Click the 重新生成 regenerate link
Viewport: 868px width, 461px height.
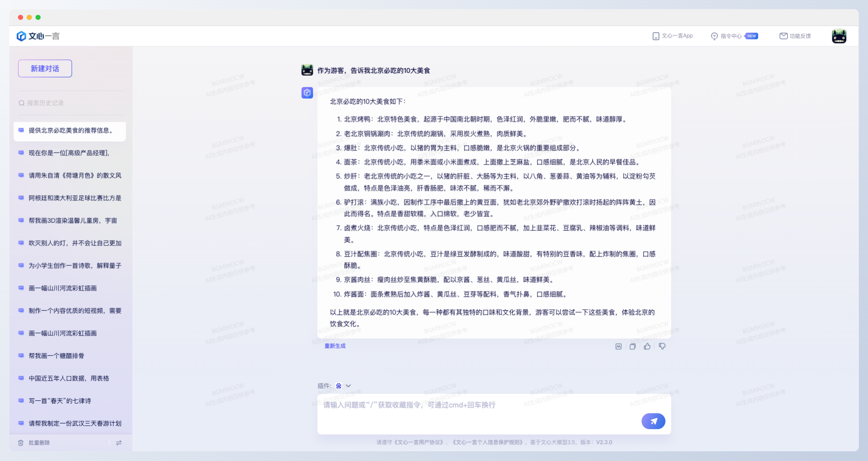[335, 346]
